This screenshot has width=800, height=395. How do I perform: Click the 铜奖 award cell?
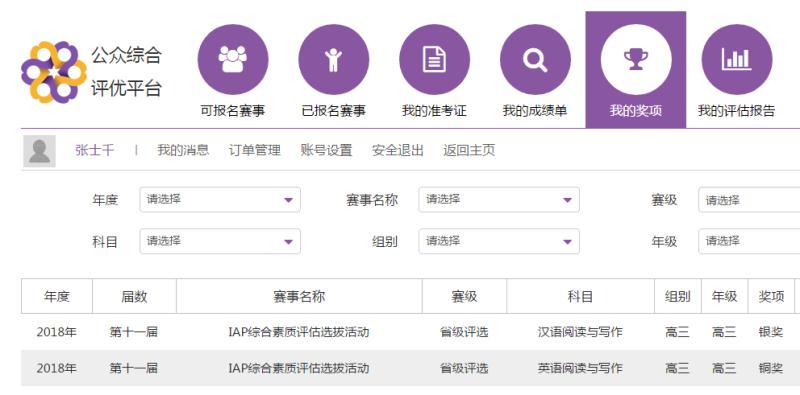(x=771, y=368)
